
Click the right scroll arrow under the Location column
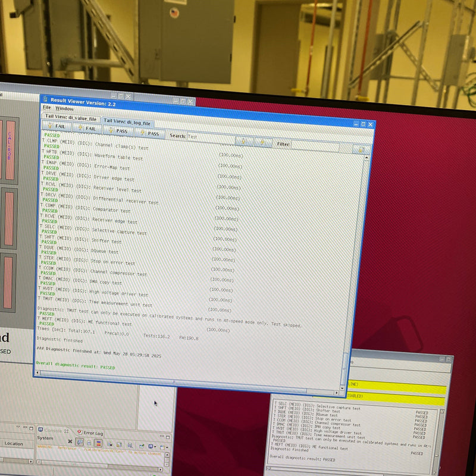click(30, 462)
